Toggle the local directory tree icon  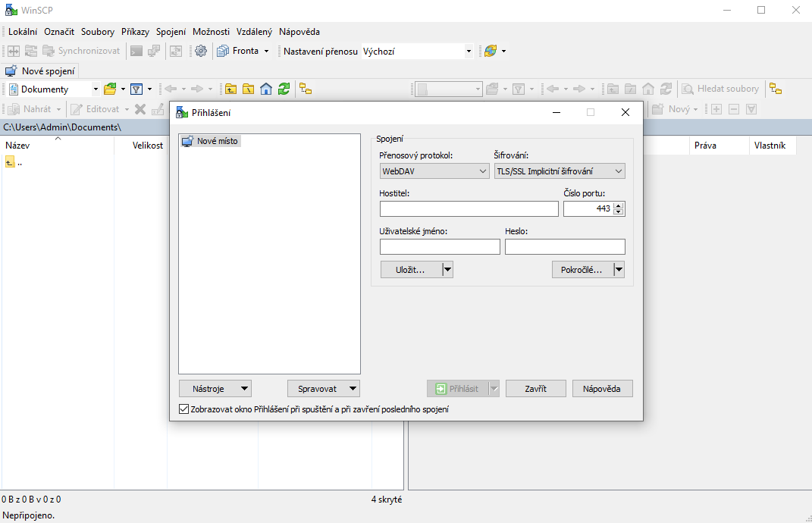[306, 89]
